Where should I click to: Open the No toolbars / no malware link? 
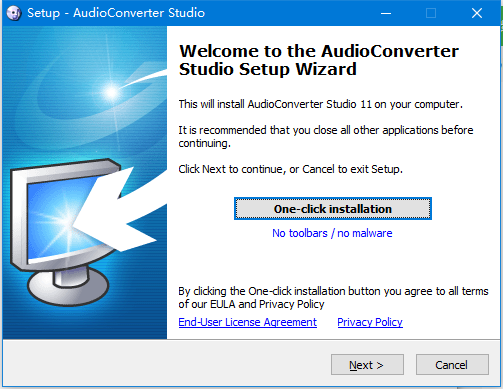(332, 233)
